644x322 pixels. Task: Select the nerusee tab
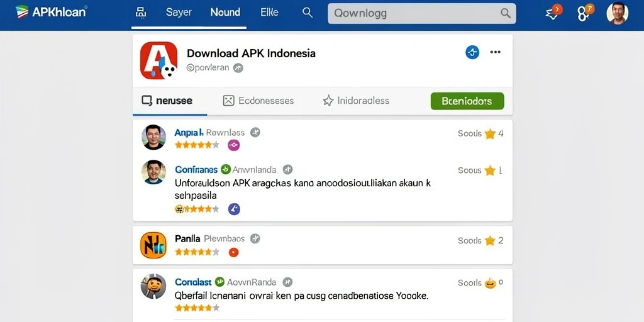coord(167,101)
